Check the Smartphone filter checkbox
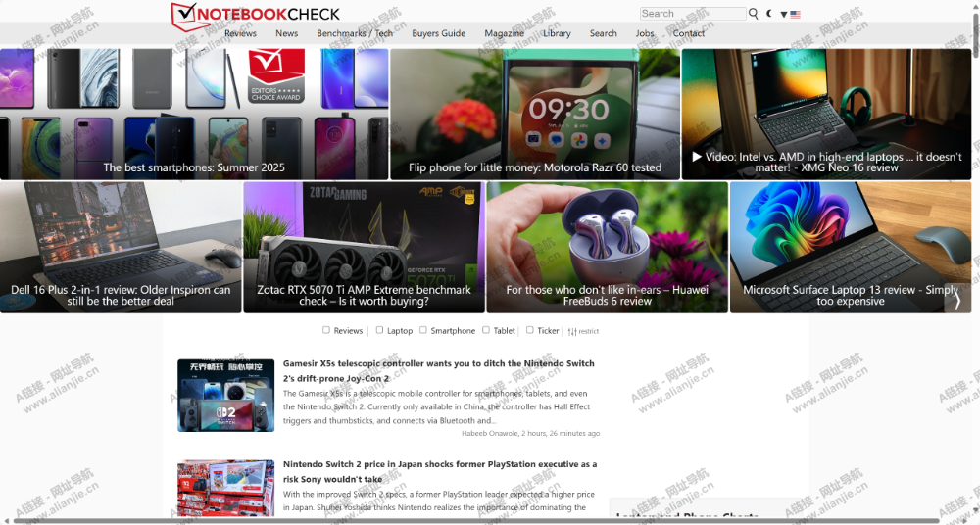Viewport: 980px width, 525px height. tap(423, 330)
